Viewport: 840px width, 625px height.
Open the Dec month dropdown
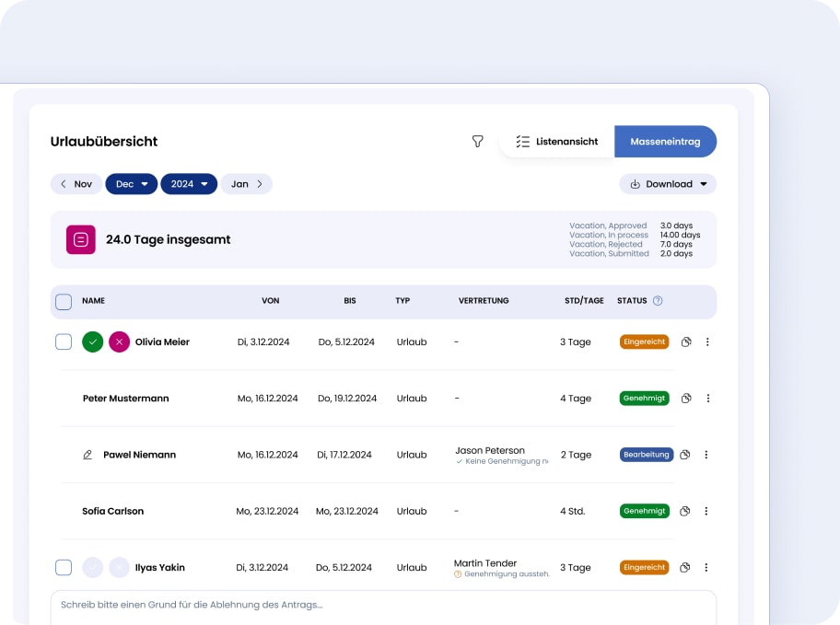click(x=131, y=184)
